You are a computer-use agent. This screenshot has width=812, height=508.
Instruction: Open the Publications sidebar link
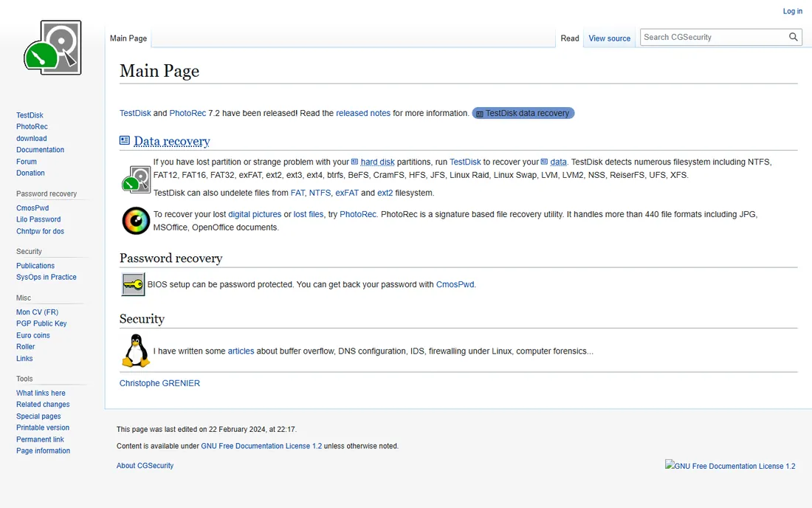point(35,266)
